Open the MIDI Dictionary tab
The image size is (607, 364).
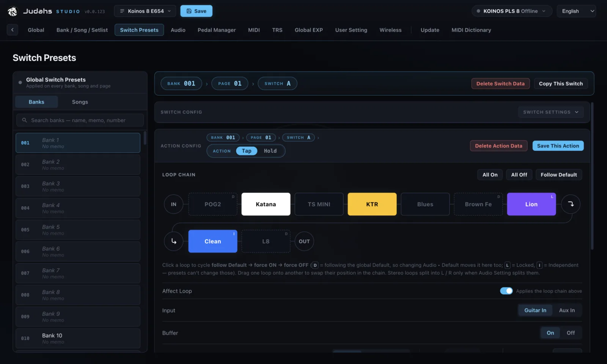pyautogui.click(x=471, y=30)
